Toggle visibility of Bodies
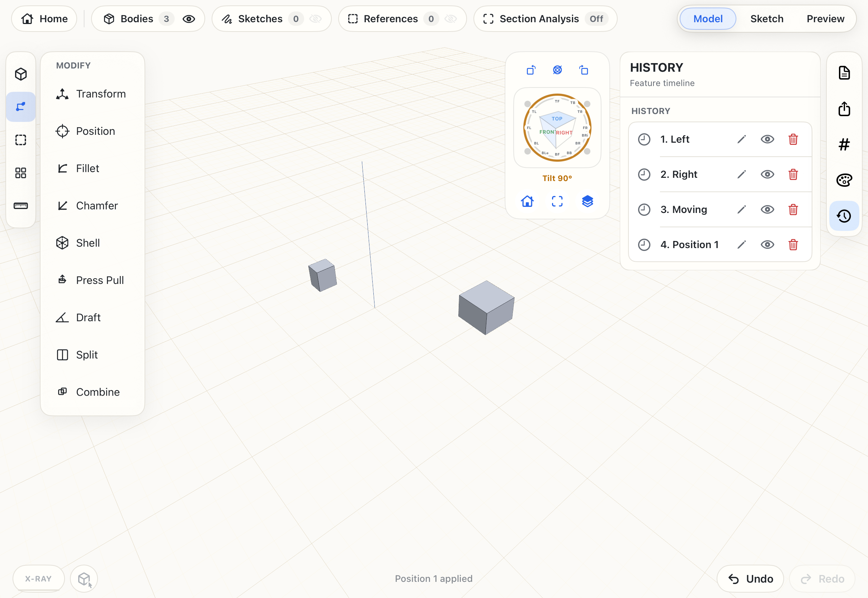 click(189, 19)
